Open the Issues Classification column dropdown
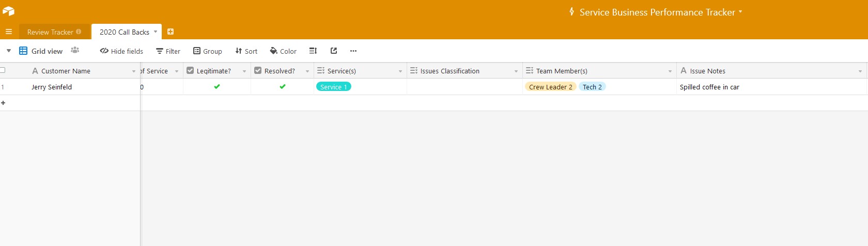Screen dimensions: 868x246 point(516,71)
